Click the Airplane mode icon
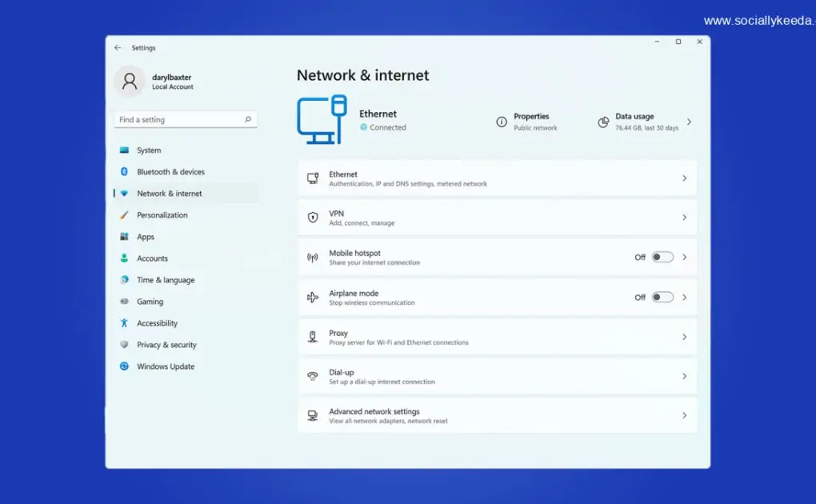The height and width of the screenshot is (504, 816). [313, 296]
